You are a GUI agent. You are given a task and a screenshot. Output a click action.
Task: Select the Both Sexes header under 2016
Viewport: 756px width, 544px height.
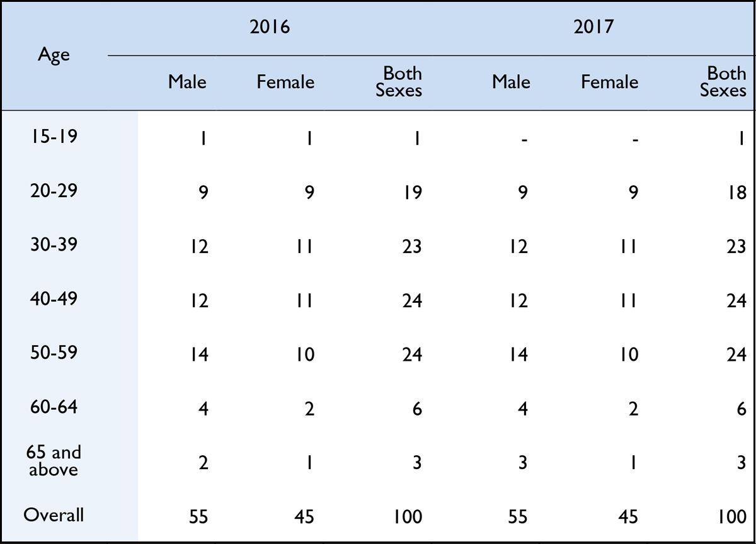click(399, 82)
